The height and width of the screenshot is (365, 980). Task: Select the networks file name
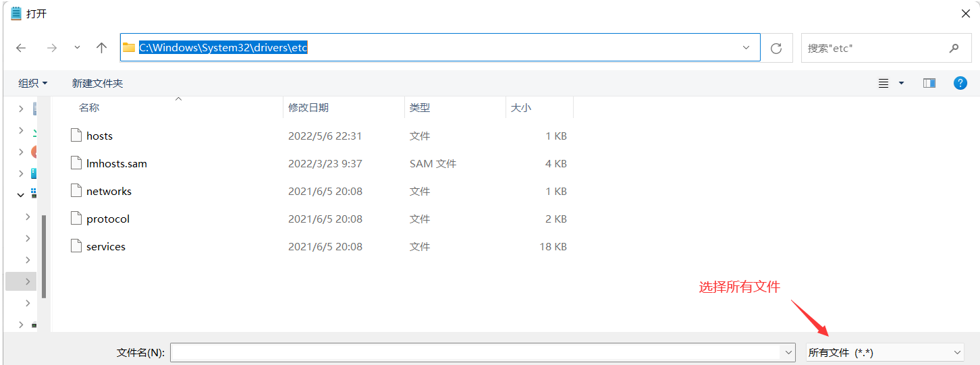[x=109, y=191]
